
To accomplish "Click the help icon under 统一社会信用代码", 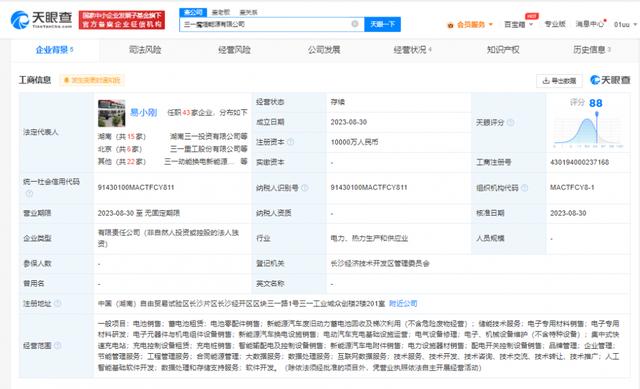I will (29, 193).
